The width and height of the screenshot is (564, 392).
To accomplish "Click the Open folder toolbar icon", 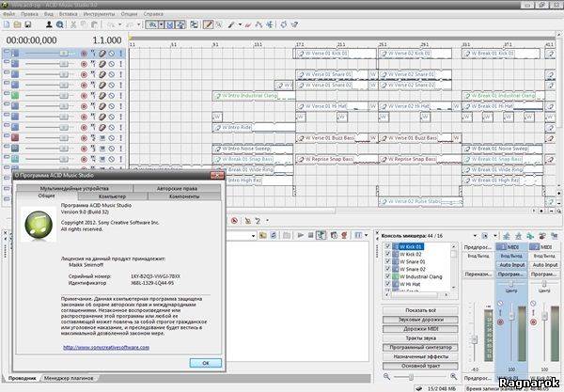I will point(17,24).
